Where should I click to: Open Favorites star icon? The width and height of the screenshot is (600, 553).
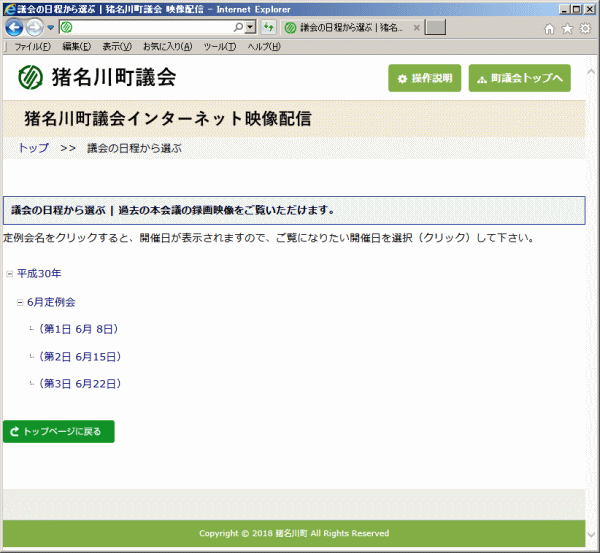point(567,29)
